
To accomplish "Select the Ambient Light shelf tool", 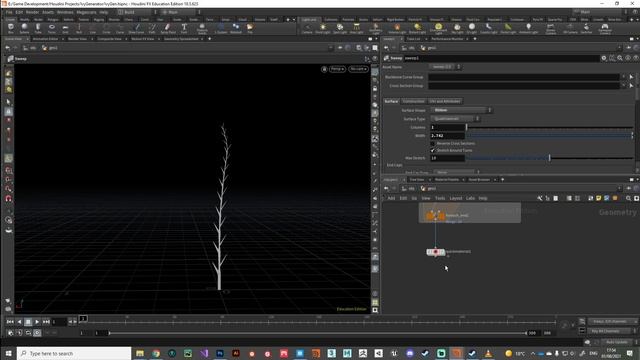I will point(528,28).
